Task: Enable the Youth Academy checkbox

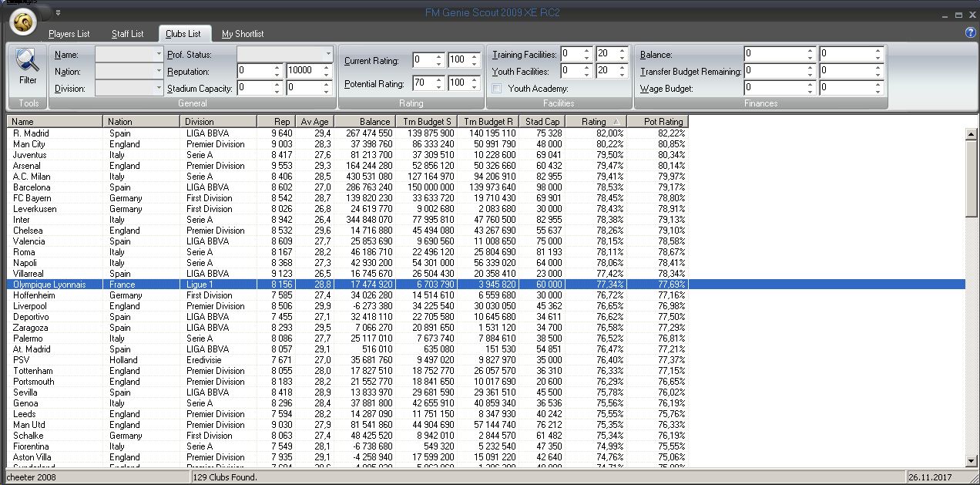Action: pos(497,89)
